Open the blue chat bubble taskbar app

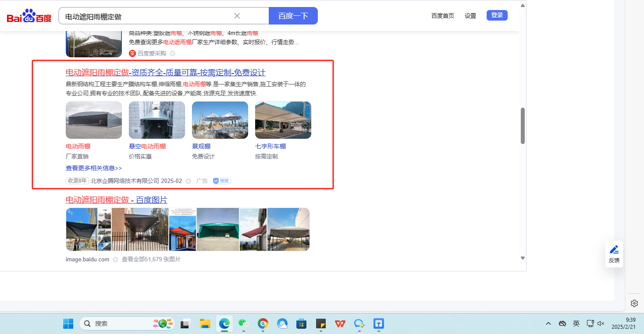(x=359, y=323)
